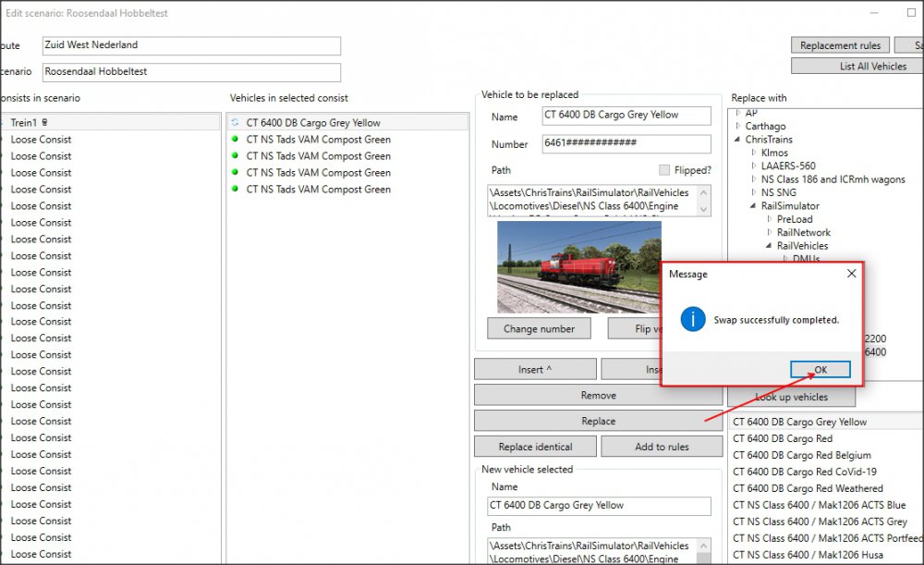Close the Message dialog with X
The image size is (924, 565).
pyautogui.click(x=851, y=274)
